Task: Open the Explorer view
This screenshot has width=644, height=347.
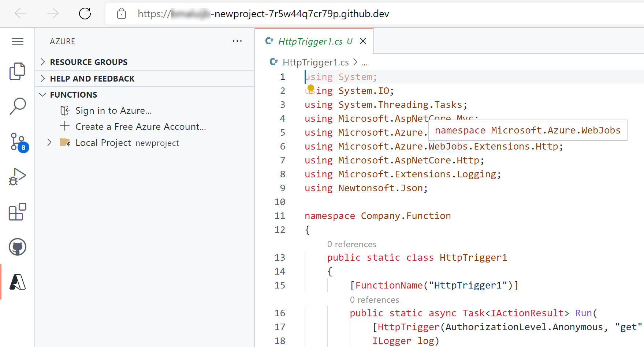Action: point(17,71)
